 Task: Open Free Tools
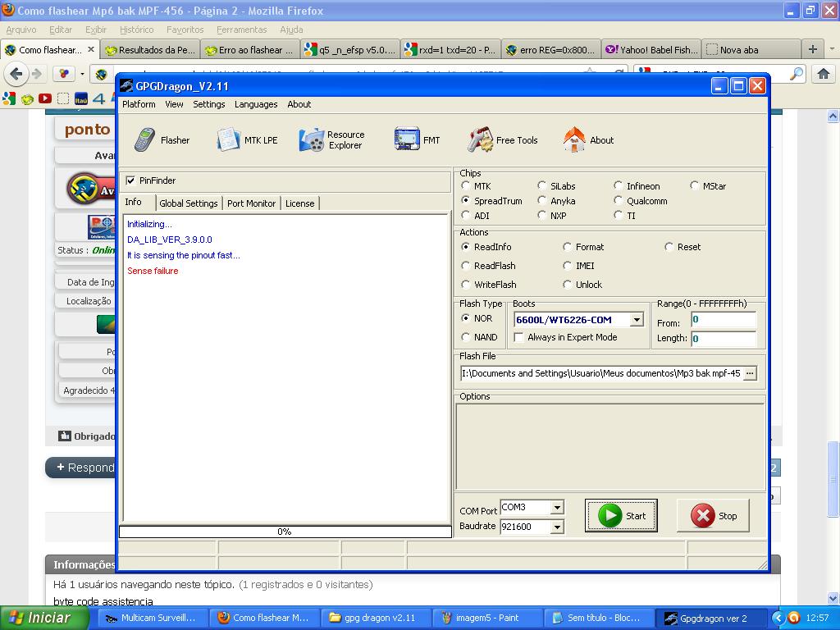503,140
